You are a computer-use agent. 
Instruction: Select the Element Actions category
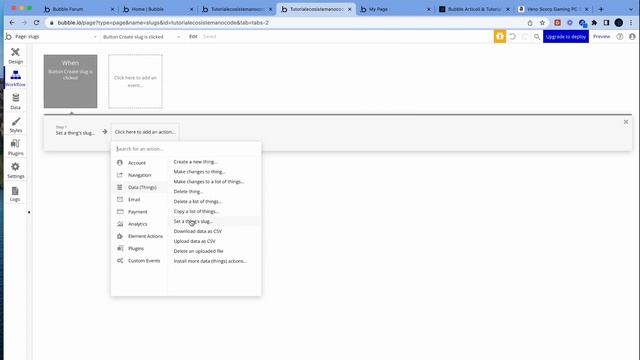pos(141,236)
